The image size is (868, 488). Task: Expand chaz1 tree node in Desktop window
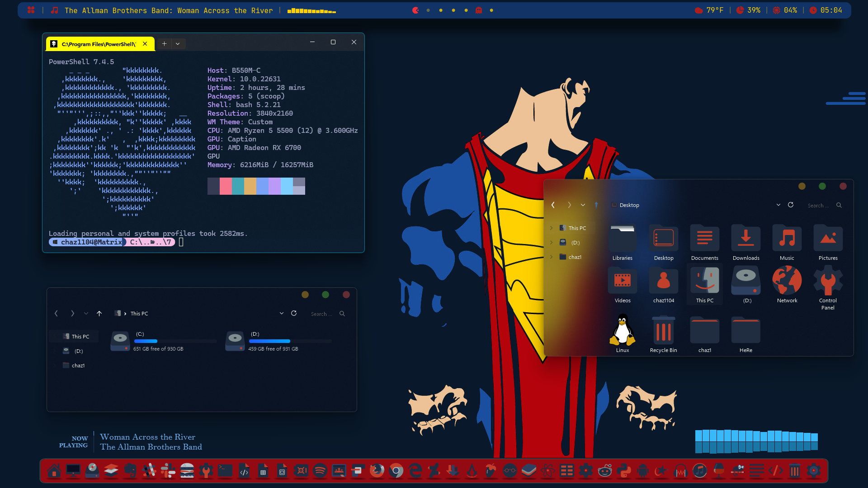pyautogui.click(x=552, y=257)
